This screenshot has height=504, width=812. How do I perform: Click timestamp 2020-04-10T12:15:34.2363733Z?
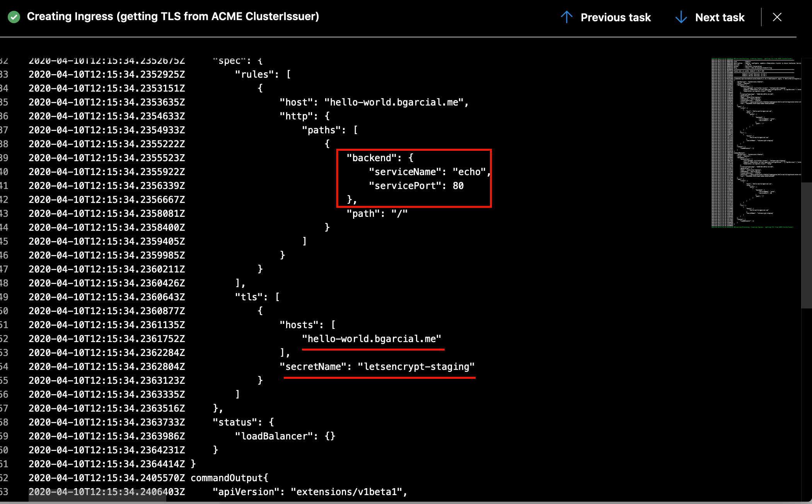coord(107,422)
